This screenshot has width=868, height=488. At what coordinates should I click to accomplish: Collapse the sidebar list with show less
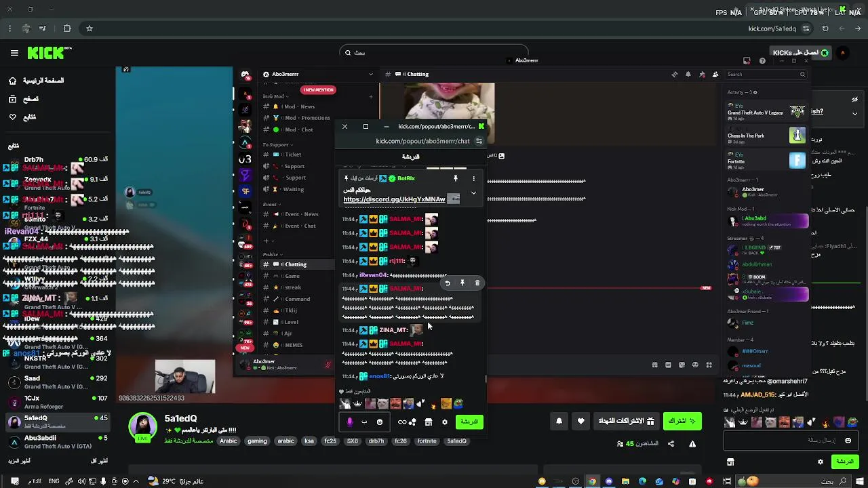pyautogui.click(x=99, y=461)
